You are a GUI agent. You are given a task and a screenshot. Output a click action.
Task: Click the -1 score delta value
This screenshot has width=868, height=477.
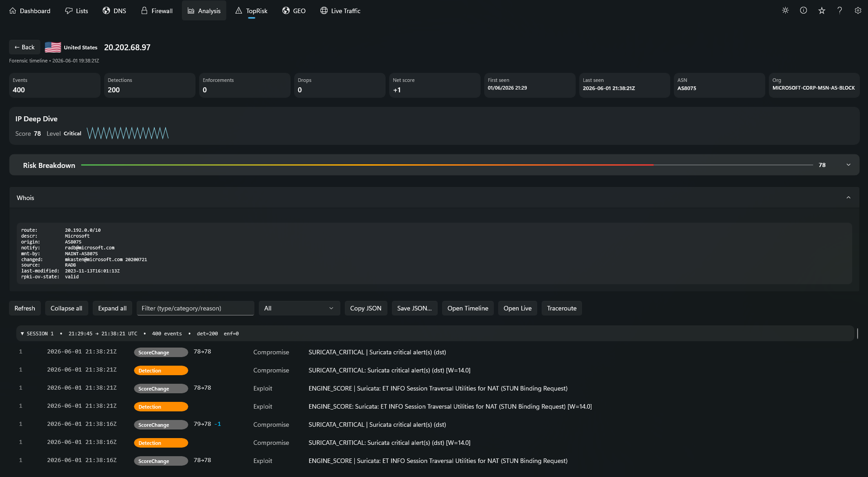click(x=218, y=424)
